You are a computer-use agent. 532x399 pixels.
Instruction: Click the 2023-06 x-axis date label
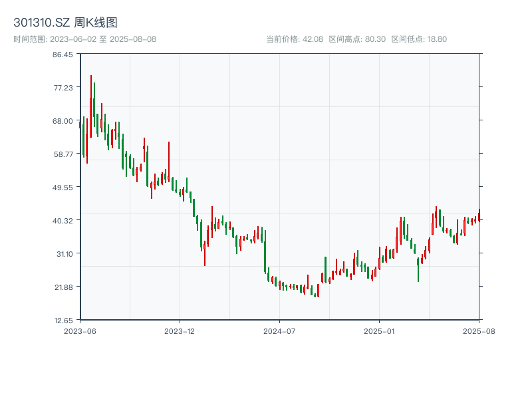tap(80, 331)
